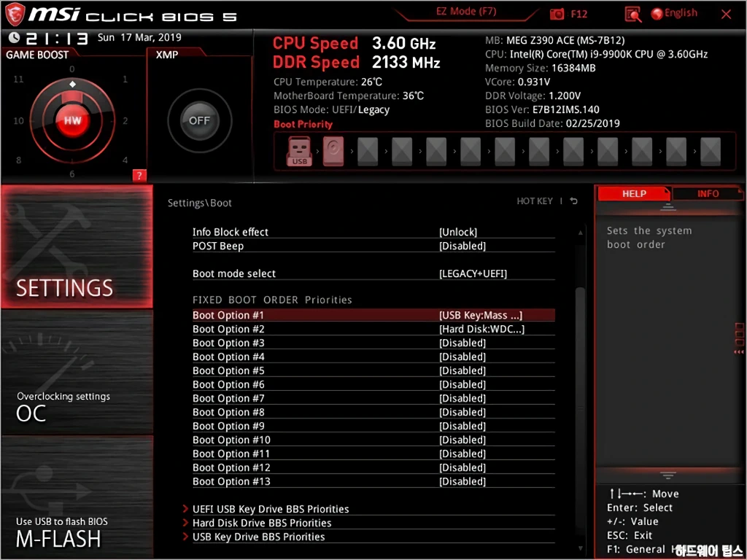Open Game Boost help question mark

click(x=139, y=176)
